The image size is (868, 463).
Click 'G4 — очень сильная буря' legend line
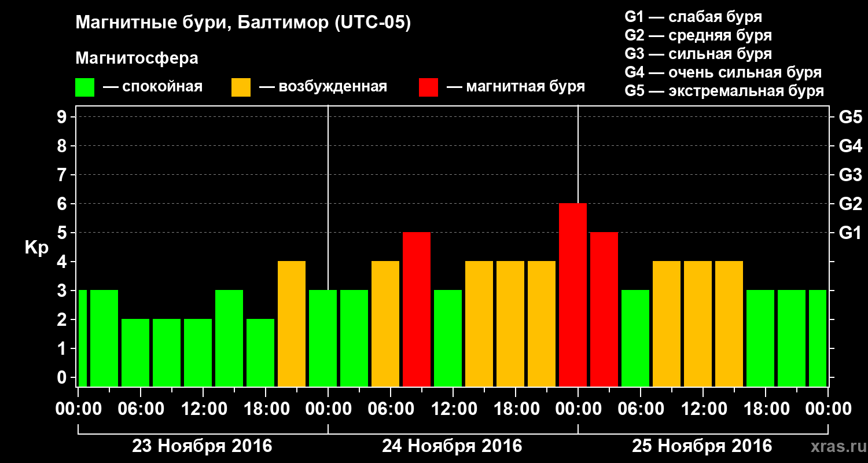(723, 72)
